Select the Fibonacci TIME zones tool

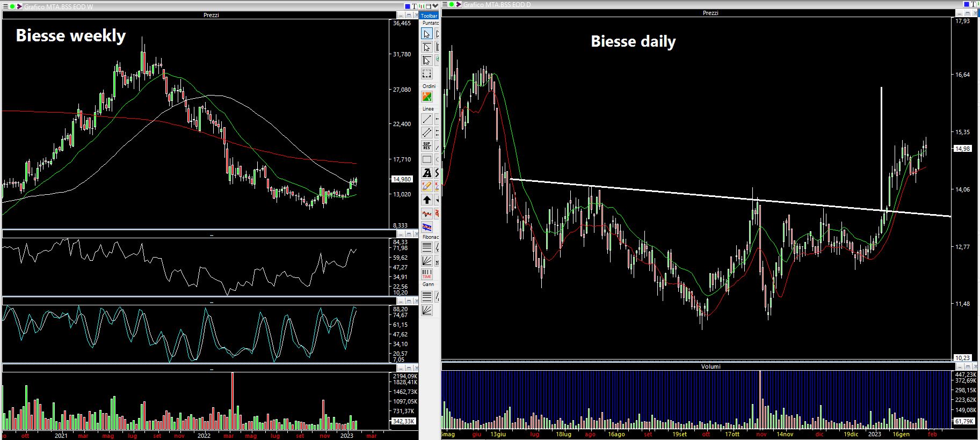tap(427, 274)
